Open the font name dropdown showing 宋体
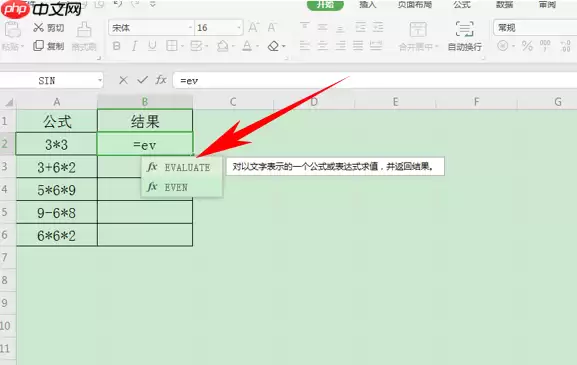The height and width of the screenshot is (365, 577). point(190,28)
